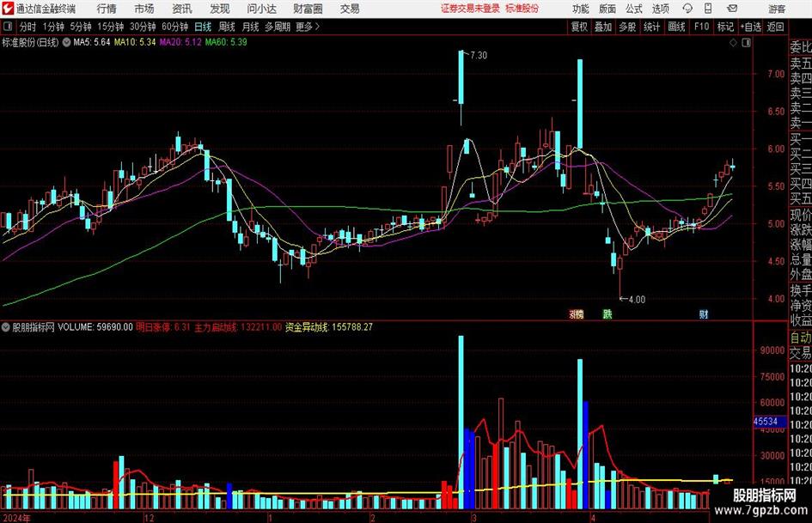Expand the MA indicator settings dropdown

[x=66, y=42]
